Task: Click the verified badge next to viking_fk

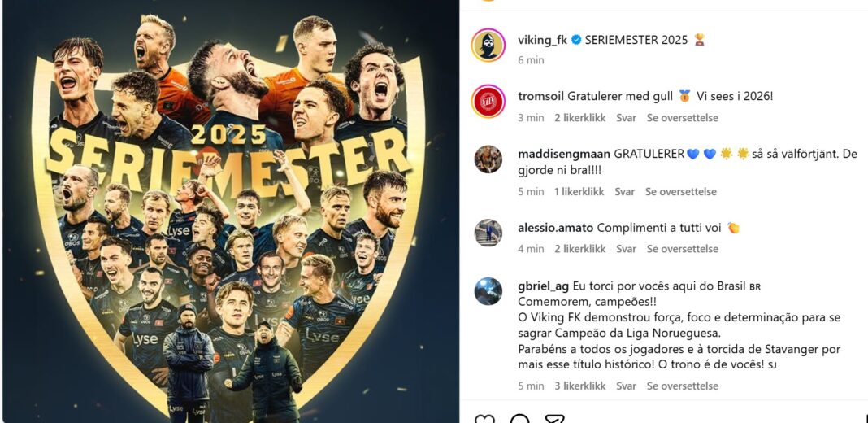Action: click(x=576, y=40)
